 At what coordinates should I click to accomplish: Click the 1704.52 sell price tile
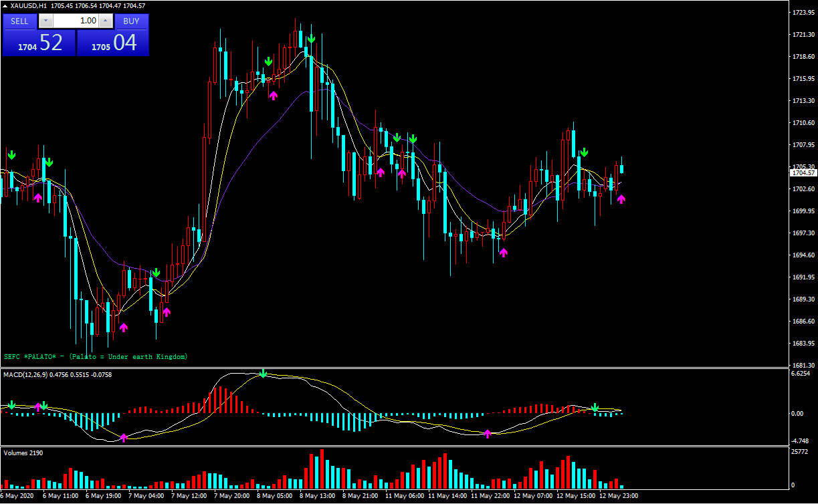coord(39,43)
